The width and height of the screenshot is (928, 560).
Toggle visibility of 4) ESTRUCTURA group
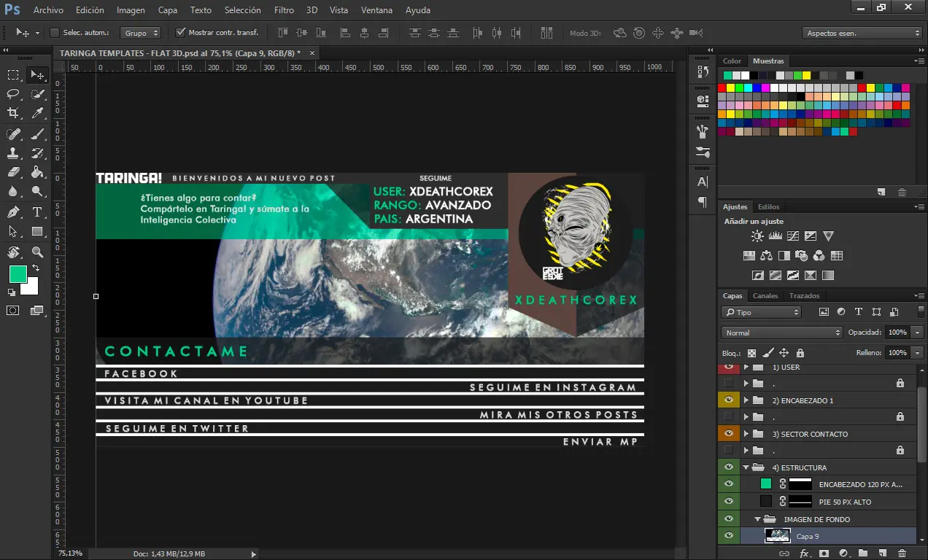tap(728, 467)
